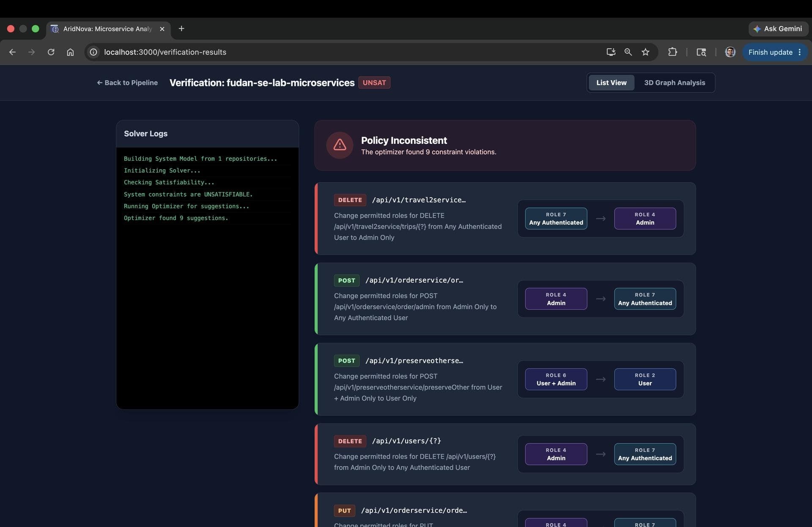Click the Finish update button
This screenshot has width=812, height=527.
770,52
